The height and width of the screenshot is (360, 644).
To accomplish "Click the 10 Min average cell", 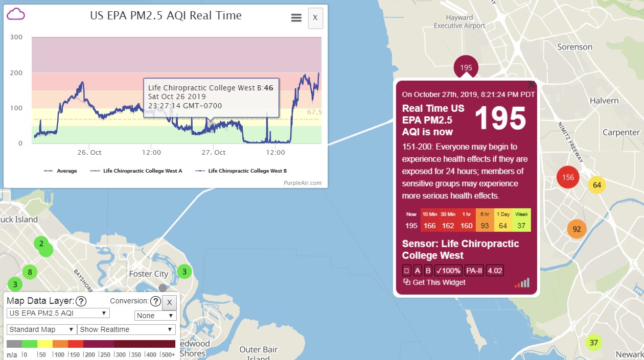I will (x=429, y=220).
